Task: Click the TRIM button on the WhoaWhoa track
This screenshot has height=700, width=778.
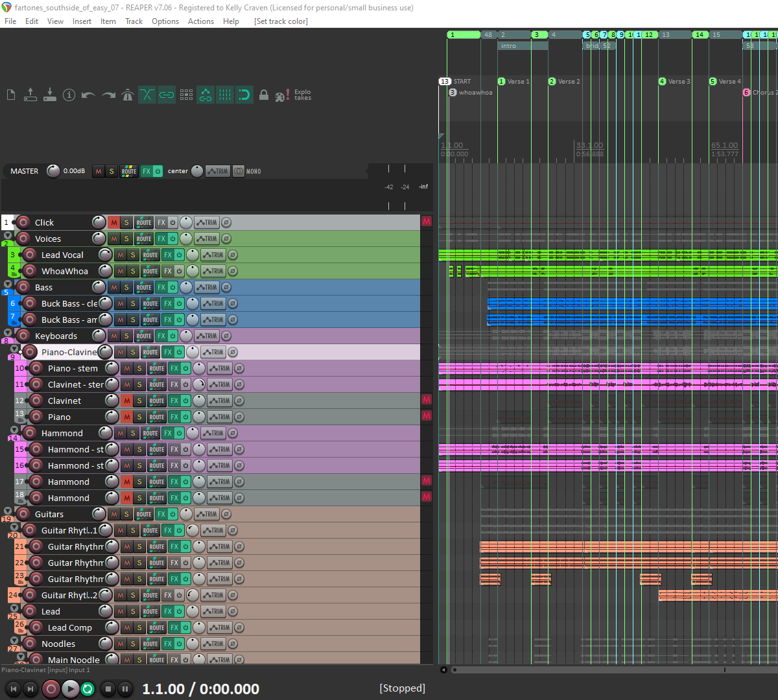Action: (x=213, y=271)
